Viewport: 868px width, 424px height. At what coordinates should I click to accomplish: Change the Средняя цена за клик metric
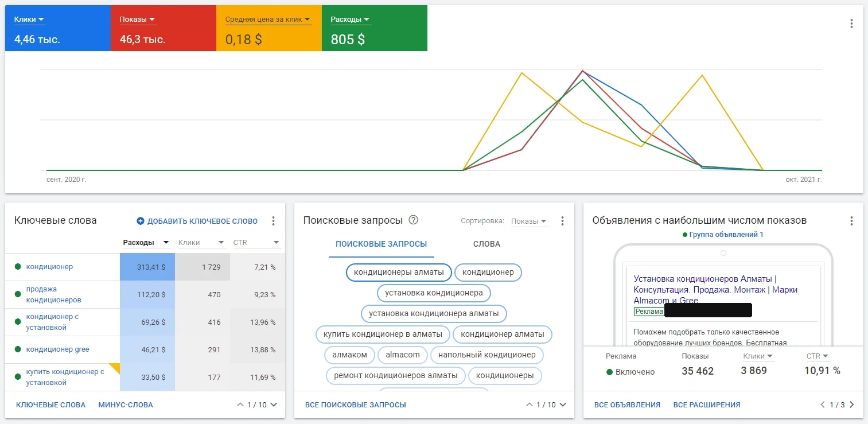268,20
